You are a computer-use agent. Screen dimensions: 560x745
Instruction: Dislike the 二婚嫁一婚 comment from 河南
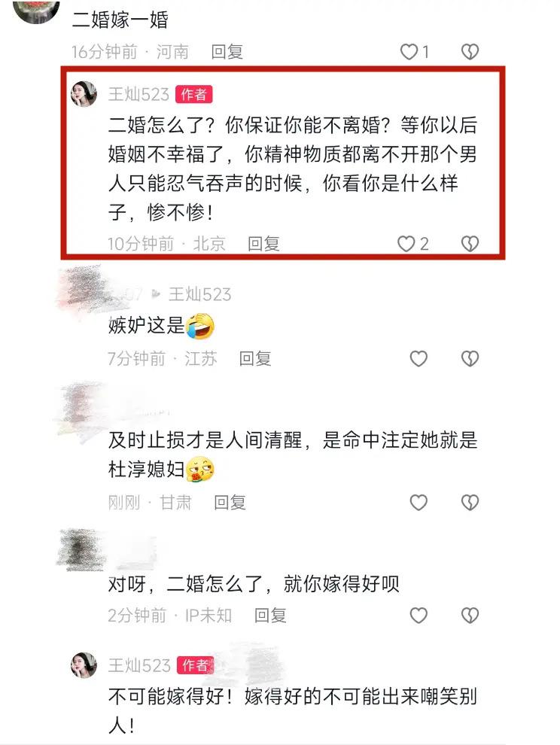(470, 52)
